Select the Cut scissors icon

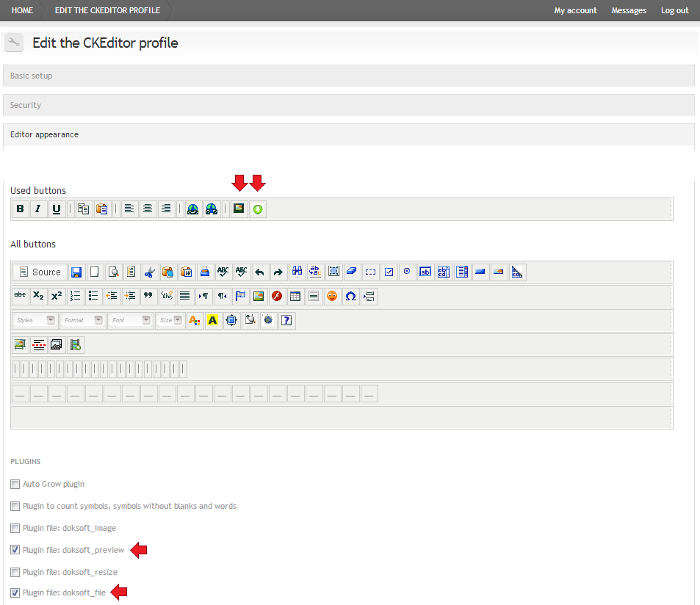coord(149,272)
